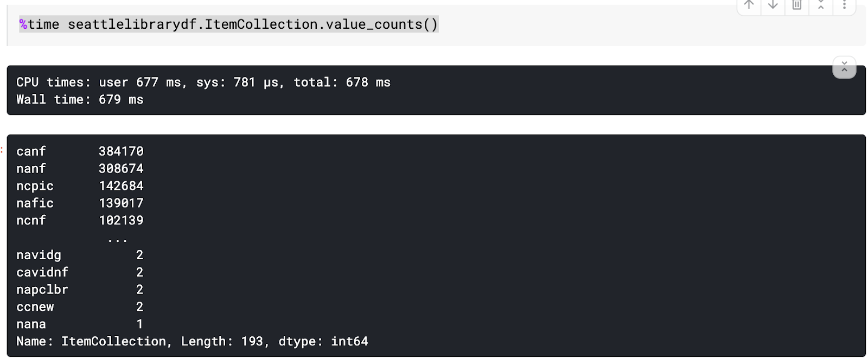The width and height of the screenshot is (868, 358).
Task: Collapse the cell from the cell toolbar
Action: point(821,5)
